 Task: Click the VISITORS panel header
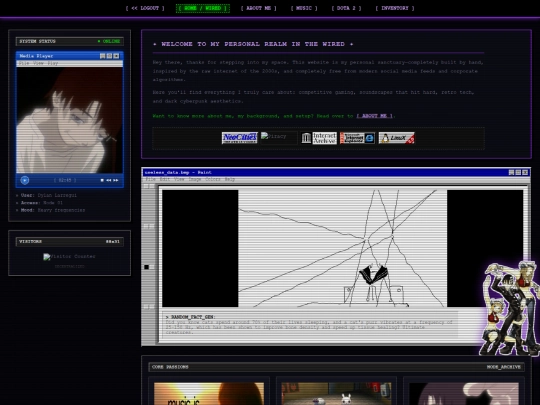pos(70,241)
